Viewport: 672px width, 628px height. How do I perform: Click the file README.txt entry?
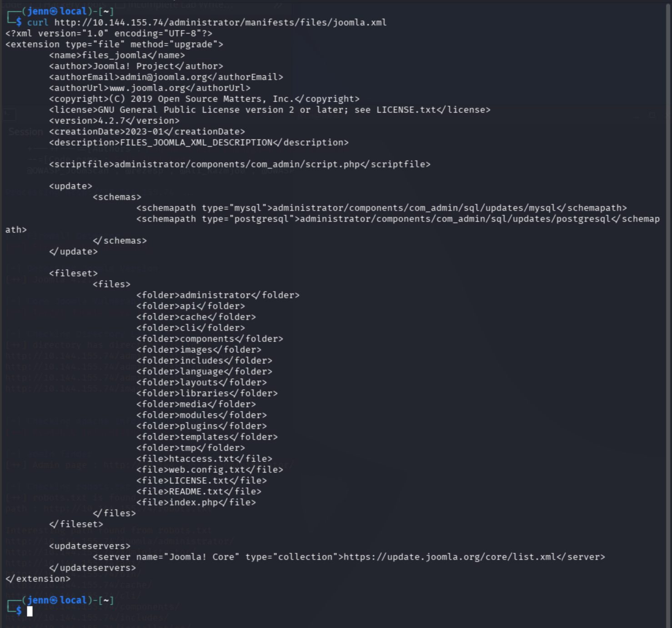coord(199,491)
